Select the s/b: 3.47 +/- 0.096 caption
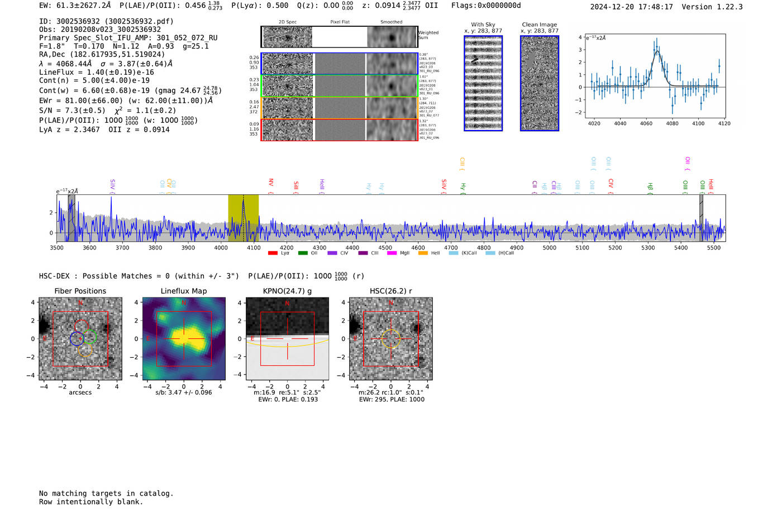The image size is (782, 532). (x=184, y=392)
